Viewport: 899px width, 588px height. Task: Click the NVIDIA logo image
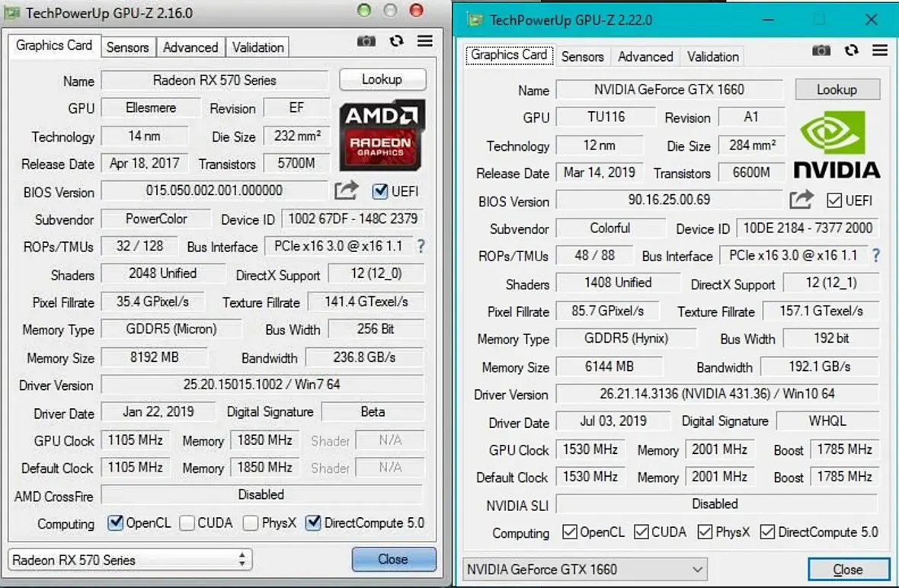click(x=837, y=144)
